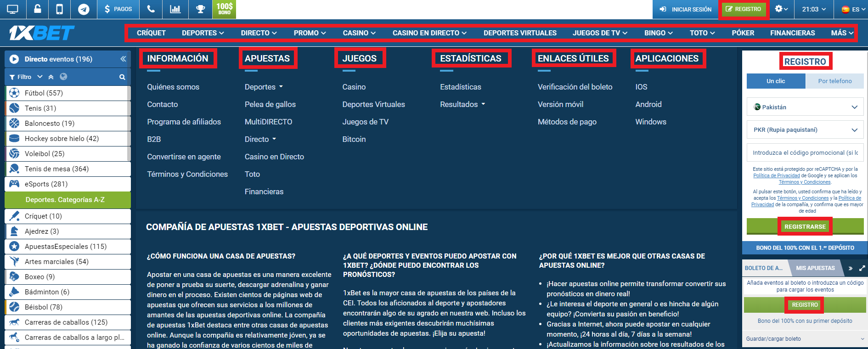868x349 pixels.
Task: Select Tenis de mesa (364)
Action: coord(68,169)
